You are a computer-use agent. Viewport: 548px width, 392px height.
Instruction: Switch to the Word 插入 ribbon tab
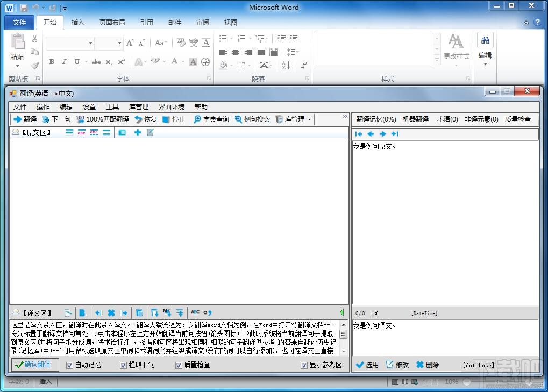click(77, 23)
